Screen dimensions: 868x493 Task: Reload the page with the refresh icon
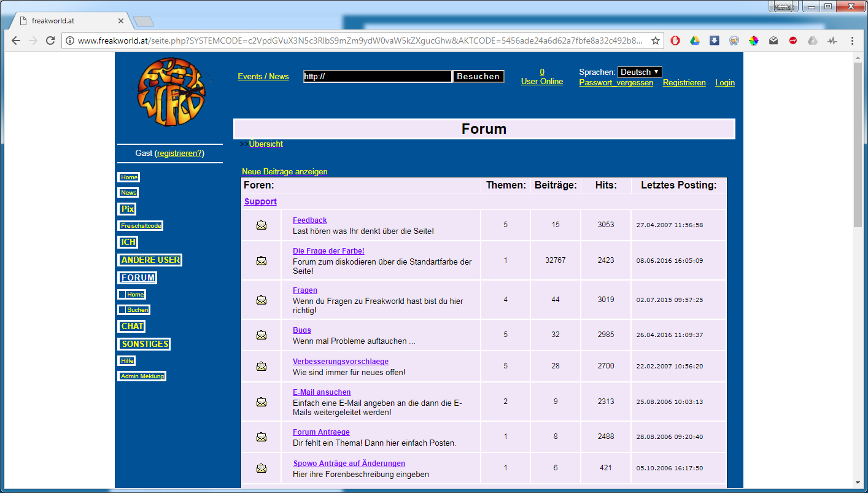pos(50,41)
